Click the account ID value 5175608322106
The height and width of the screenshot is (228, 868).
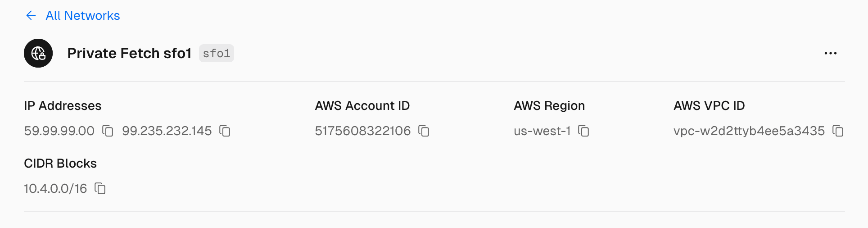point(362,131)
